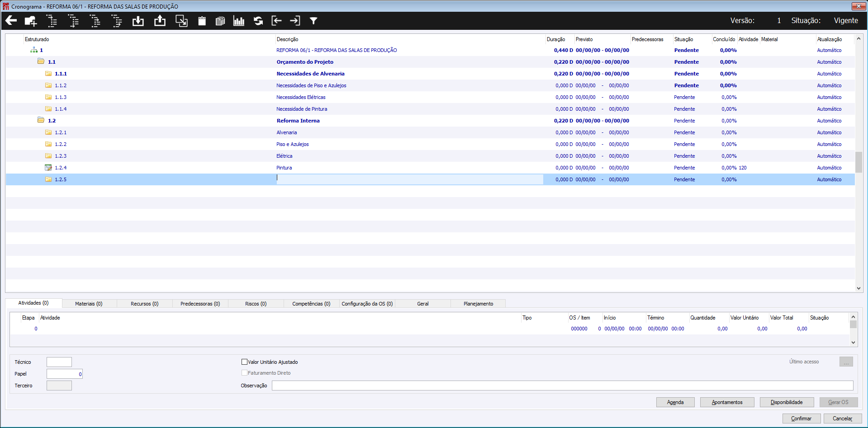Image resolution: width=868 pixels, height=428 pixels.
Task: Click 'Automático' in the Reforma Interna row
Action: 829,121
